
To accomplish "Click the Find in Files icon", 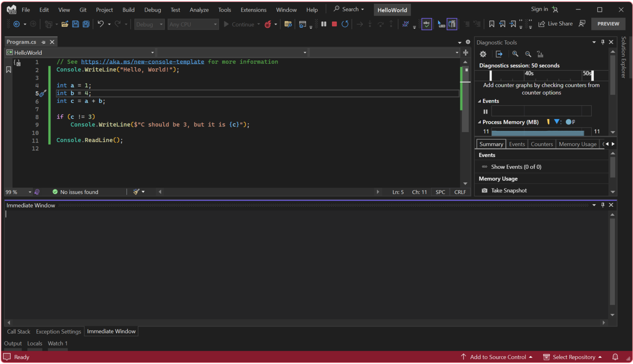I will [x=288, y=24].
